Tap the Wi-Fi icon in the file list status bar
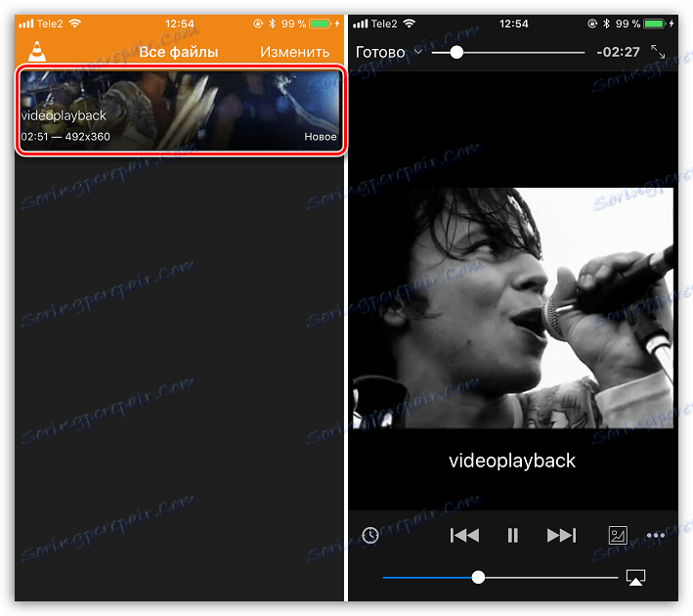The image size is (693, 616). [x=75, y=23]
